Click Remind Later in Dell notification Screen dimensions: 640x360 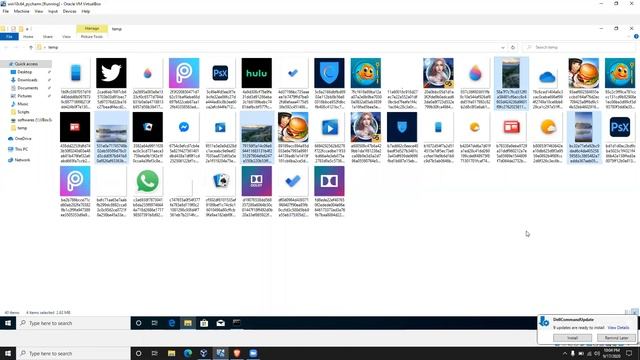point(616,338)
